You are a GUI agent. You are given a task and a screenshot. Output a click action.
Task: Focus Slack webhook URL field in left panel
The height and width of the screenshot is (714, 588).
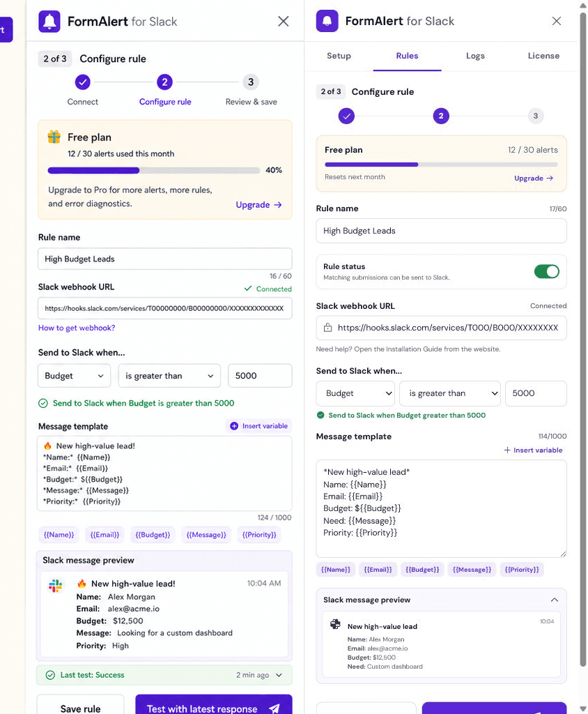coord(164,308)
